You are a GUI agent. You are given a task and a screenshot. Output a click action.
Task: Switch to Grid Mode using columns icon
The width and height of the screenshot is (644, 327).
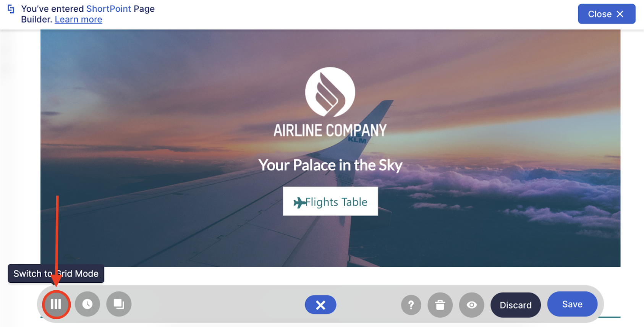click(56, 304)
